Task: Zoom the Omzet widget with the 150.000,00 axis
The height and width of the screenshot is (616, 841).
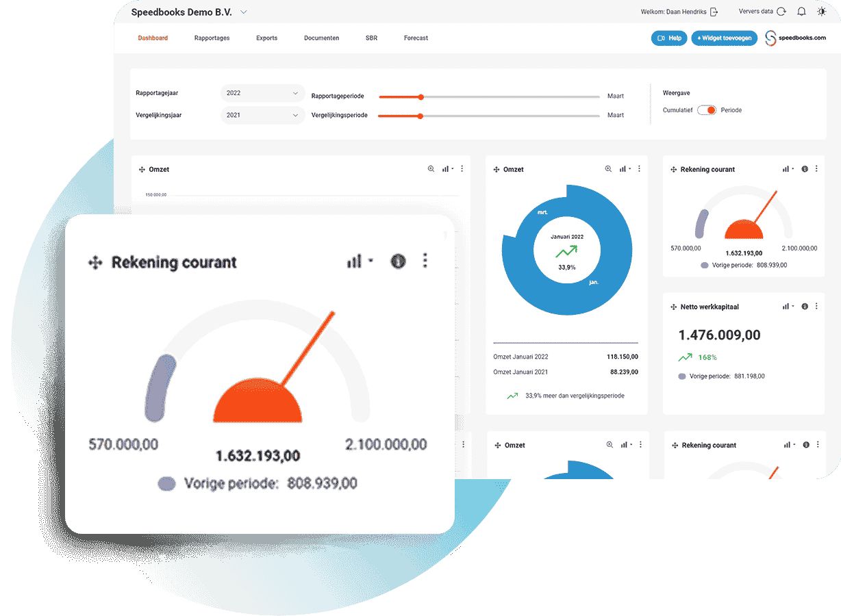Action: [x=431, y=169]
